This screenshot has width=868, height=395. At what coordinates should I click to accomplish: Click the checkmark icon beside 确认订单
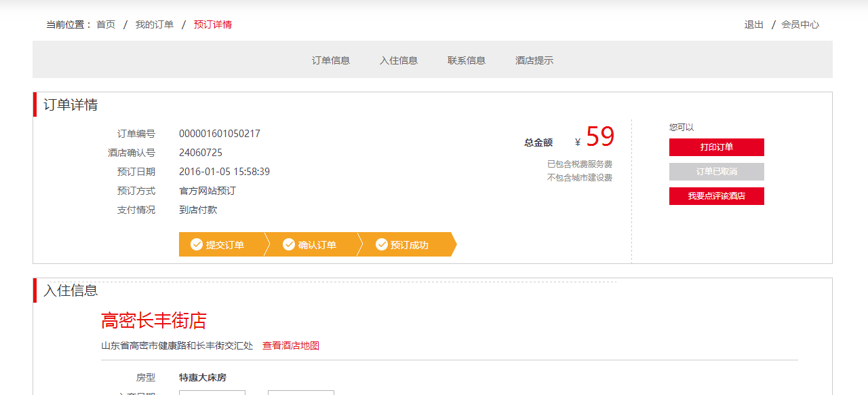pos(289,244)
